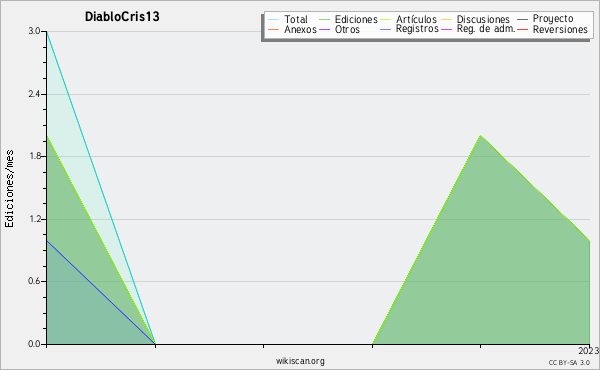Click the 2023 axis label
Screen dimensions: 600x370
[589, 351]
